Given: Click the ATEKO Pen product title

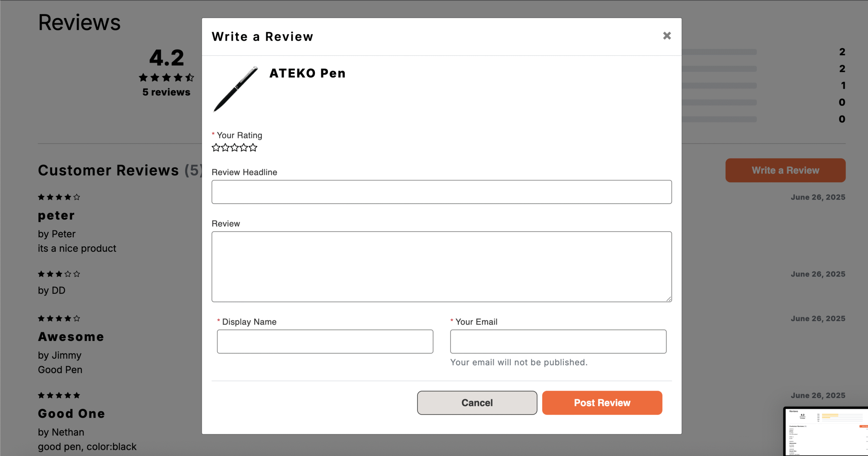Looking at the screenshot, I should (307, 73).
